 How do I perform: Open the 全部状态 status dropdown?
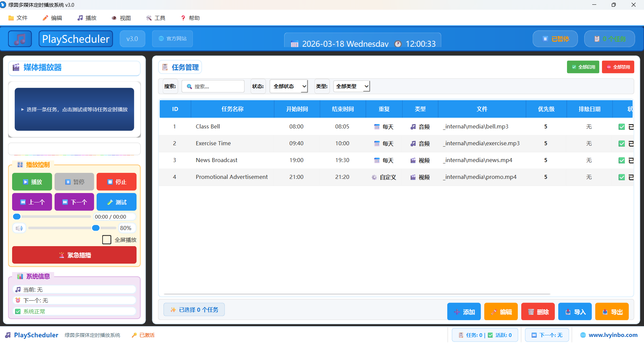[x=288, y=86]
